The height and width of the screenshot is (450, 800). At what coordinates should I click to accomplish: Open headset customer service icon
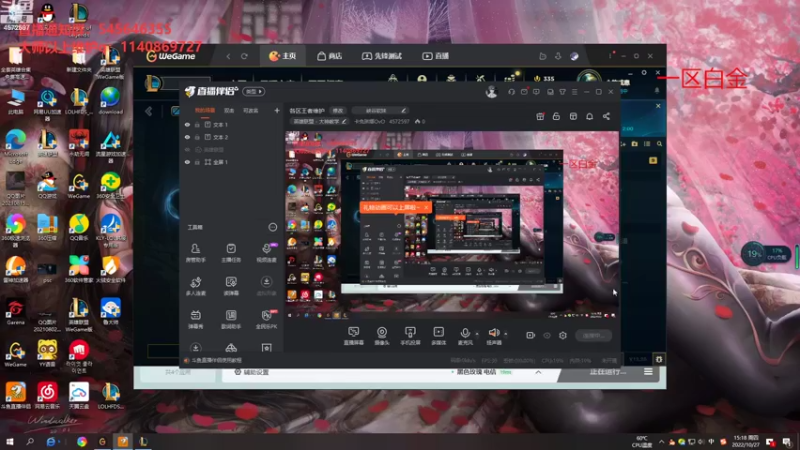coord(511,92)
